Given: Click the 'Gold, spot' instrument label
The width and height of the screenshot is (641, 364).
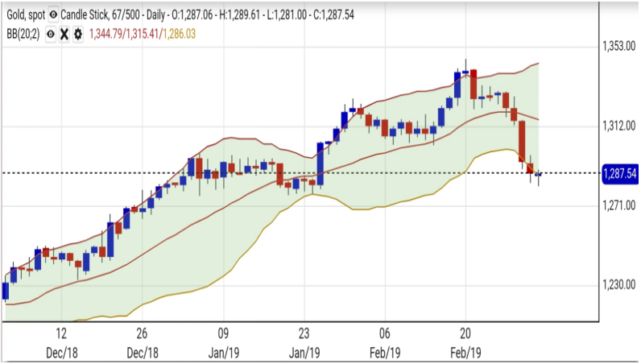Looking at the screenshot, I should (x=24, y=15).
